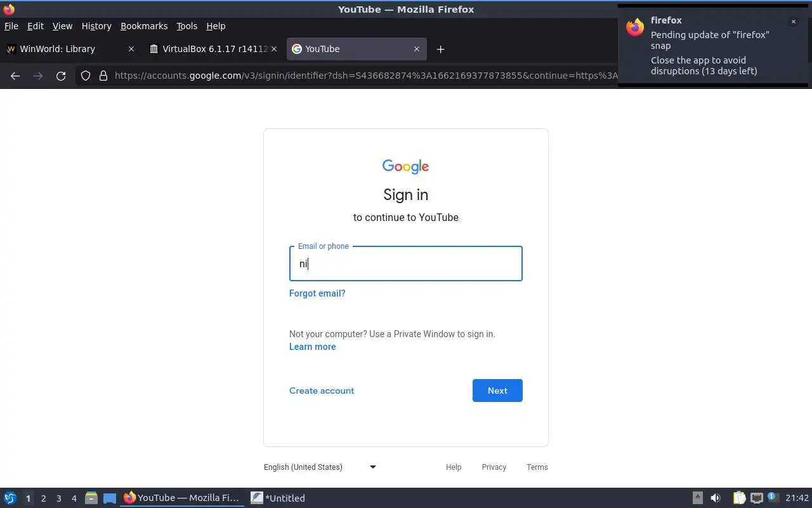Go back to the previous page
Screen dimensions: 812x508
[x=15, y=76]
